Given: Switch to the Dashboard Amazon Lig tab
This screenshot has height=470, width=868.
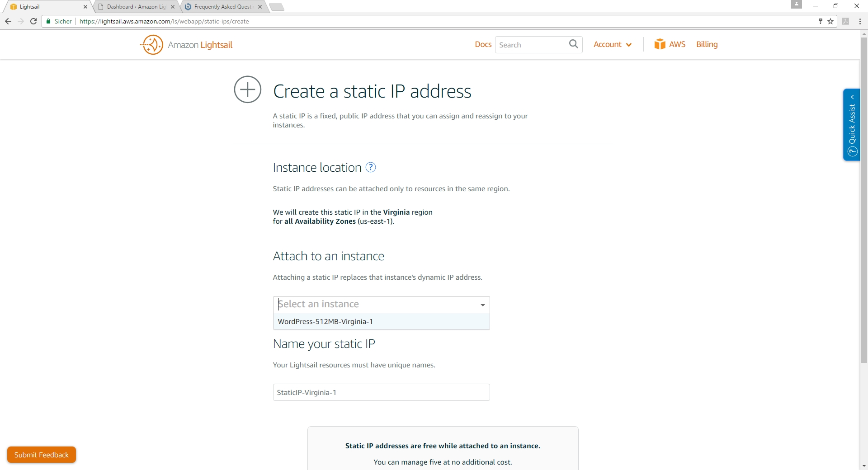Looking at the screenshot, I should (136, 7).
